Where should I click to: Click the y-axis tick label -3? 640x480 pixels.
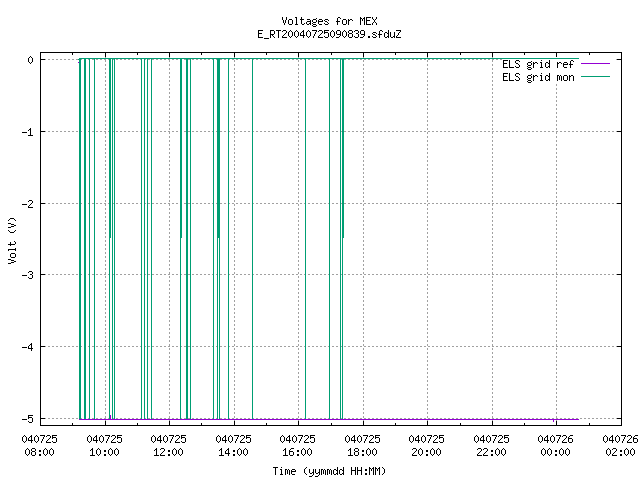coord(27,275)
